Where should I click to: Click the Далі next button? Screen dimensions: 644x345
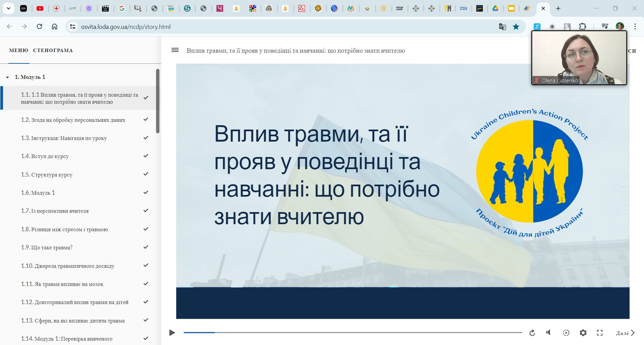pos(625,333)
